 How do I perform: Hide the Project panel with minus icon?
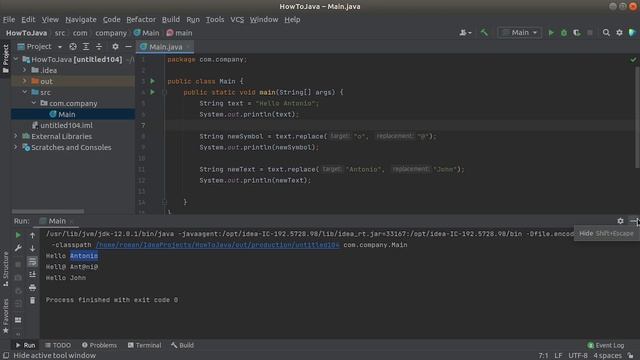click(x=128, y=47)
